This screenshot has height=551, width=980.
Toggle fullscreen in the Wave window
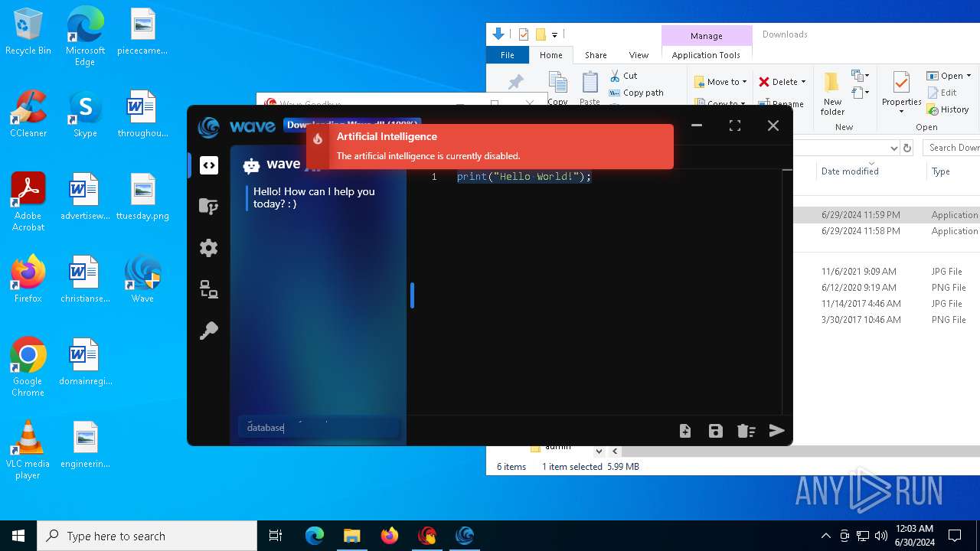(735, 126)
